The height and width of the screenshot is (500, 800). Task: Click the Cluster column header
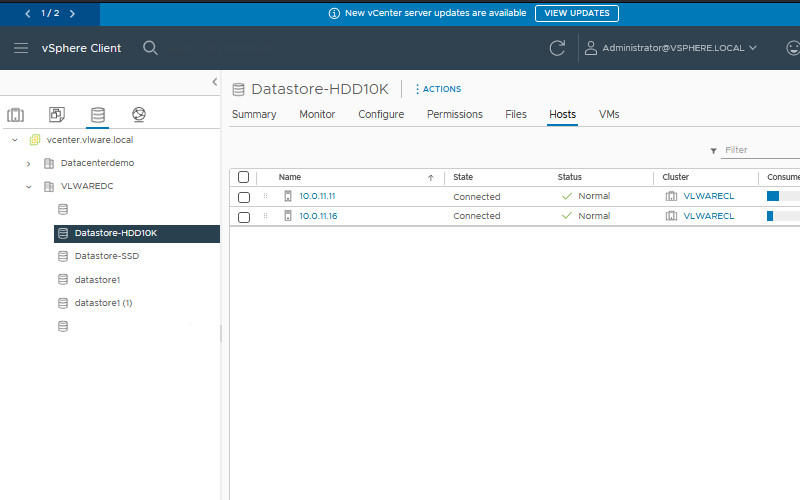click(676, 177)
